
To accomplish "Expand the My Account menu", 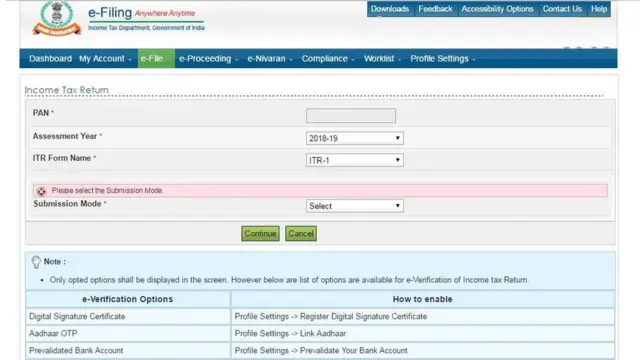I will pos(105,59).
